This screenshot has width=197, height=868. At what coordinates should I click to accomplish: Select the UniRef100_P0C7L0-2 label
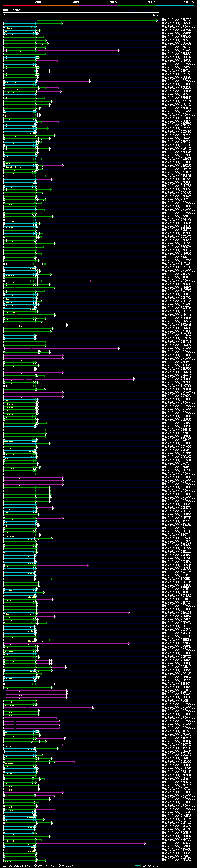[x=179, y=785]
